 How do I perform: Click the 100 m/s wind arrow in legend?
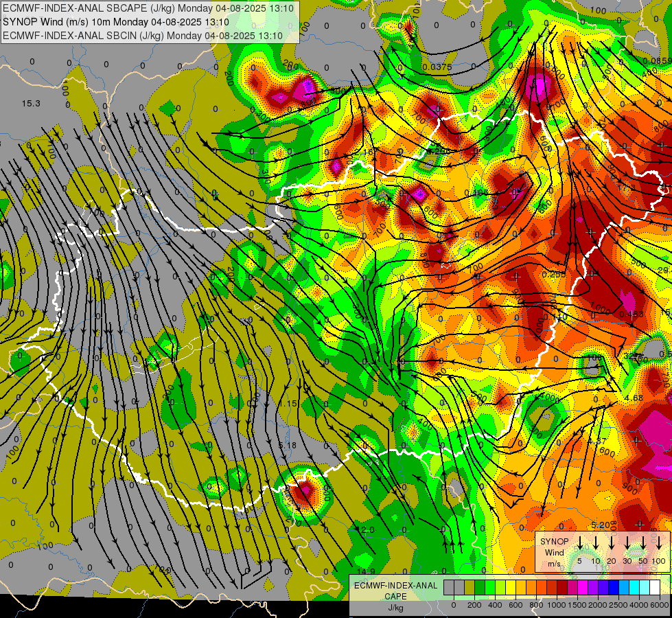(659, 543)
